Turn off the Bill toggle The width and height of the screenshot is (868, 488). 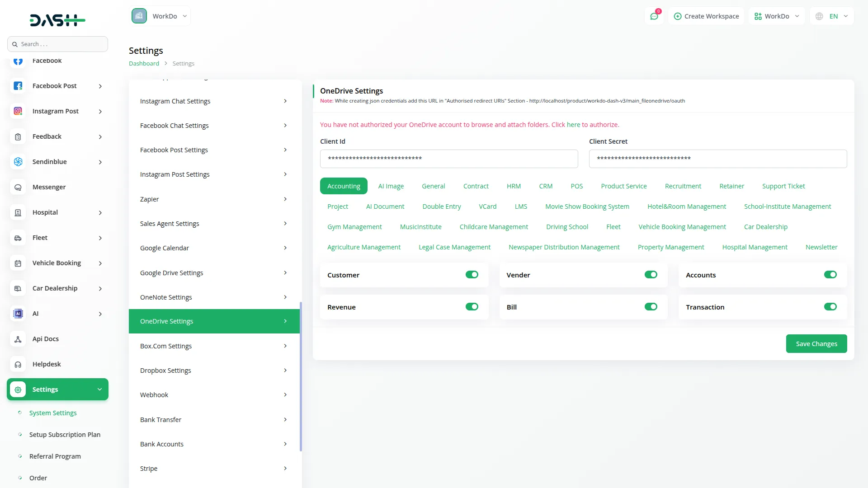pos(651,306)
